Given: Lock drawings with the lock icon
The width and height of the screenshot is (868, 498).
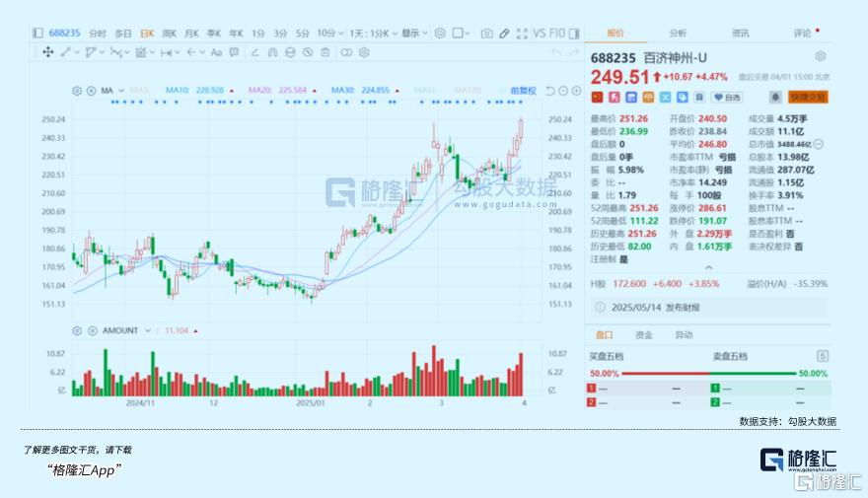Looking at the screenshot, I should [x=290, y=52].
